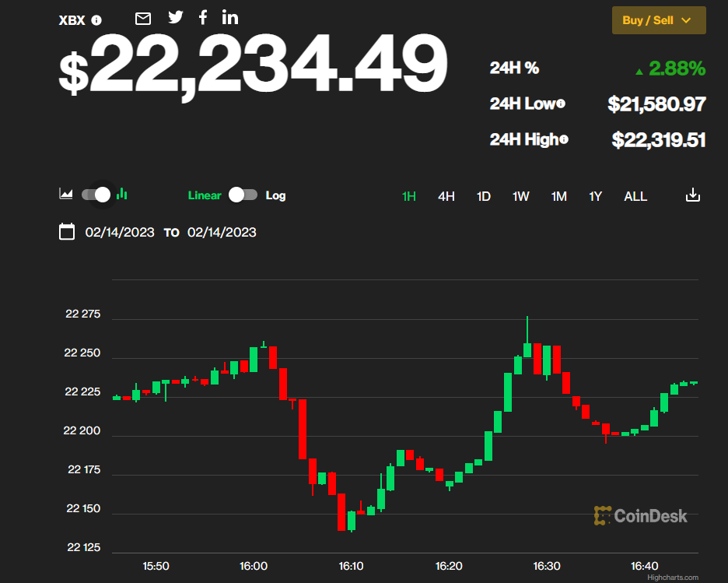Click the XBX info icon
Screen dimensions: 728x583
tap(96, 20)
